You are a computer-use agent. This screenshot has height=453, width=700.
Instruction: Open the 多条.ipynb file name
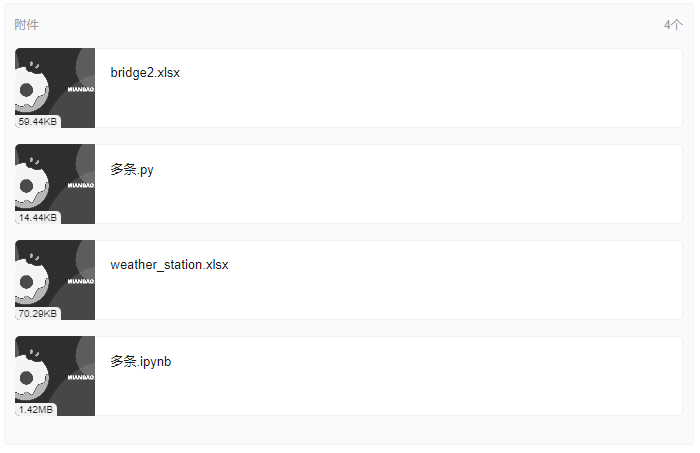pyautogui.click(x=141, y=362)
